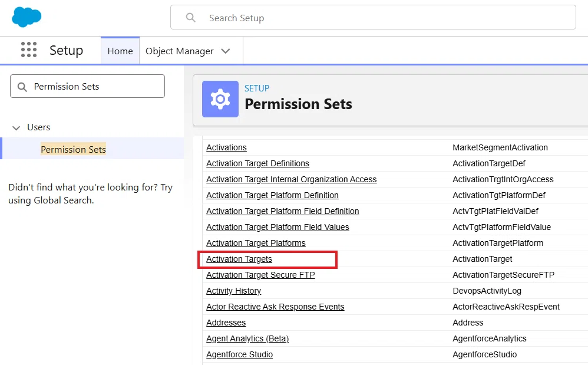Select Permission Sets in the sidebar
The height and width of the screenshot is (365, 588).
(x=74, y=149)
